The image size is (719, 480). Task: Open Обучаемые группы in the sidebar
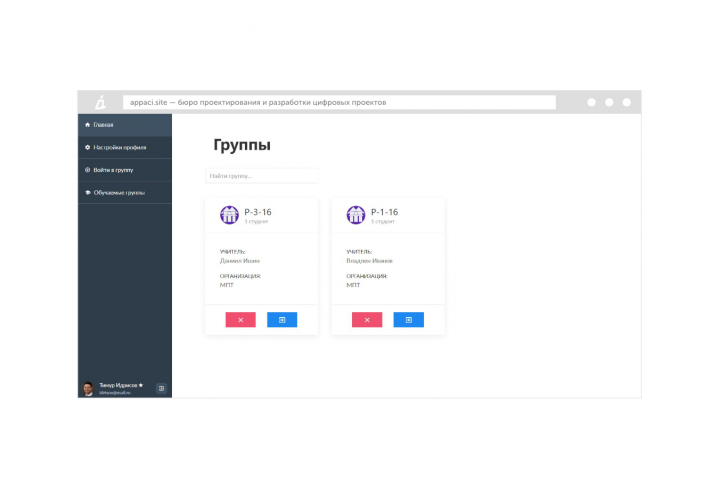125,193
